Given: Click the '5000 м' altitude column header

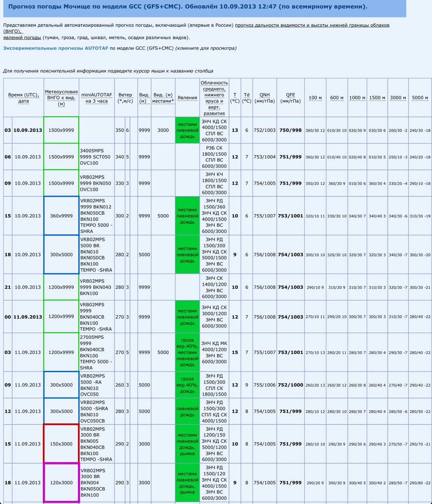Looking at the screenshot, I should [420, 98].
